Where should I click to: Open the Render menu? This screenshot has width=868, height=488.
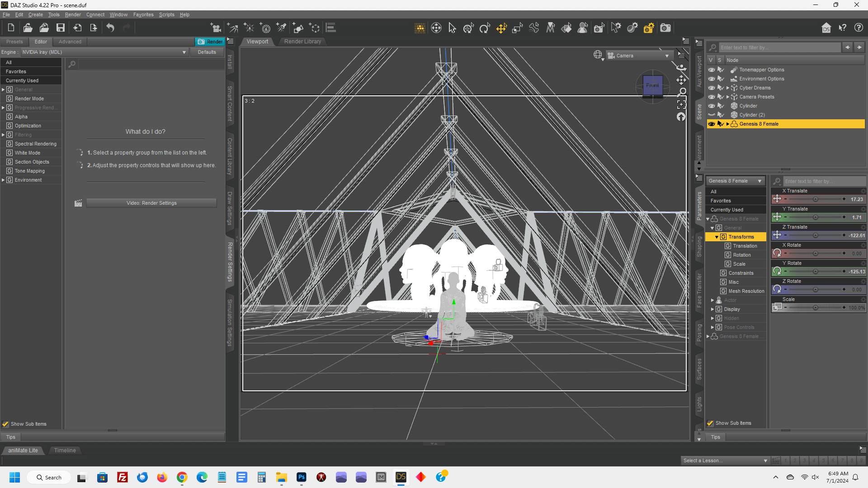click(73, 14)
